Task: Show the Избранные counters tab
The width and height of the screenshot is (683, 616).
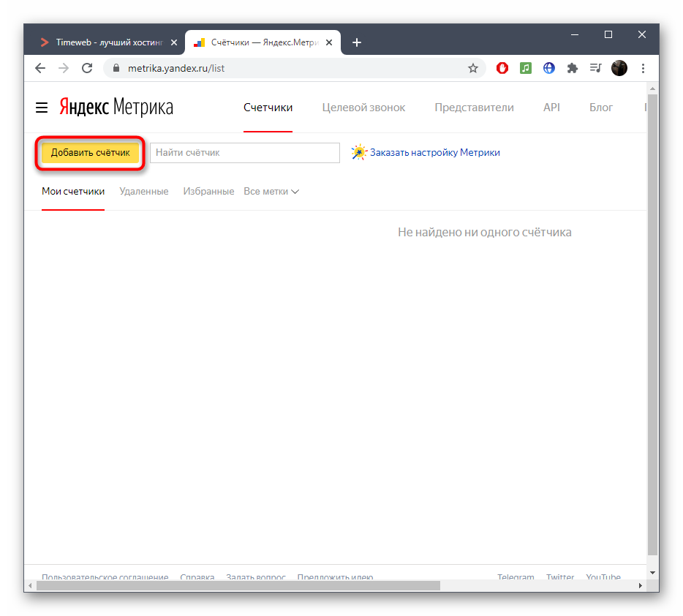Action: (208, 192)
